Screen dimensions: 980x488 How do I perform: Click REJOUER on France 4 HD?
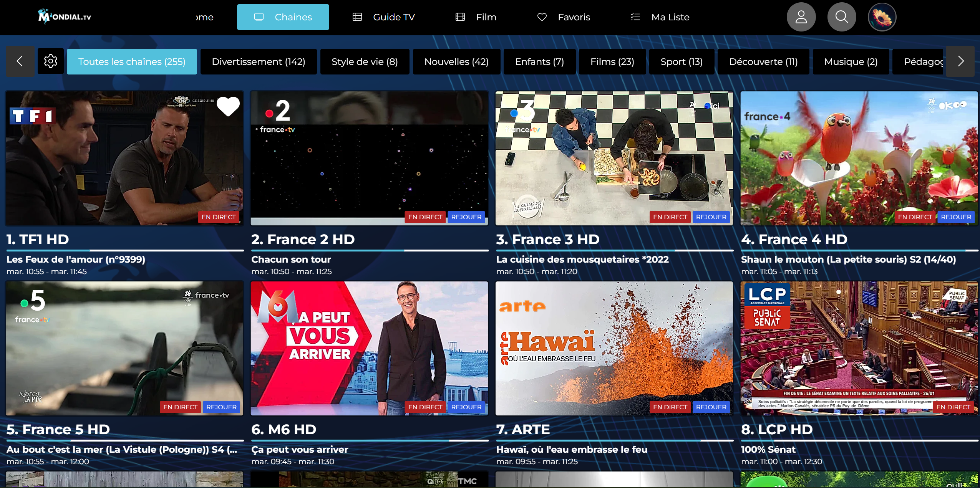[956, 217]
